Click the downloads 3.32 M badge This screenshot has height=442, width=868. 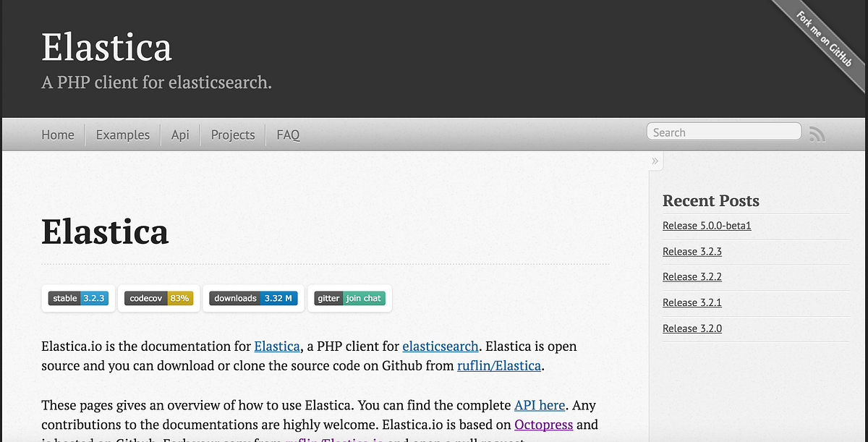253,297
